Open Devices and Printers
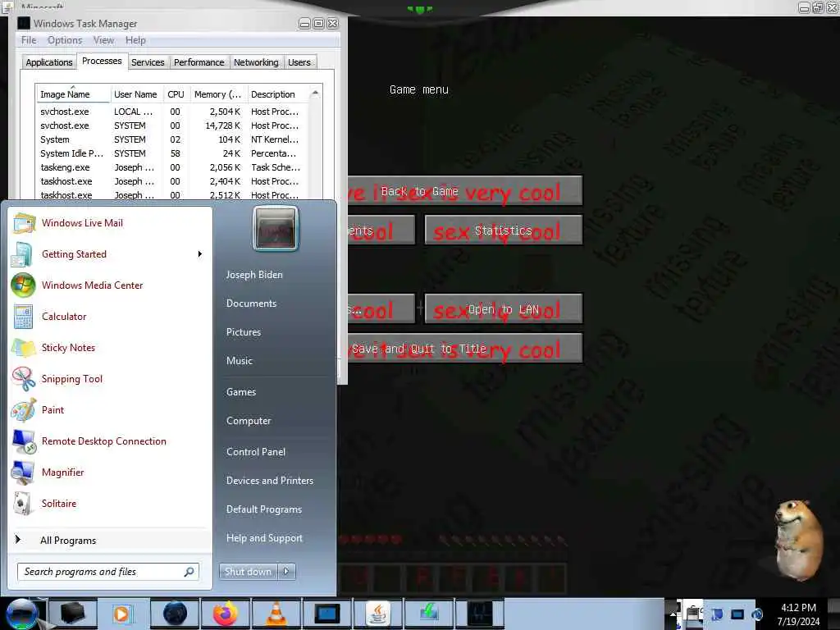Image resolution: width=840 pixels, height=630 pixels. [x=269, y=481]
